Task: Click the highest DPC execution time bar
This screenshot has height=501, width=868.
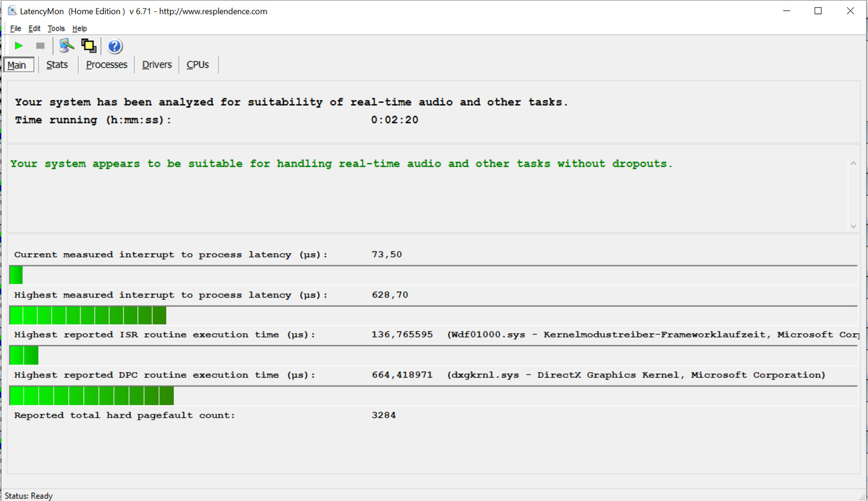Action: (x=91, y=396)
